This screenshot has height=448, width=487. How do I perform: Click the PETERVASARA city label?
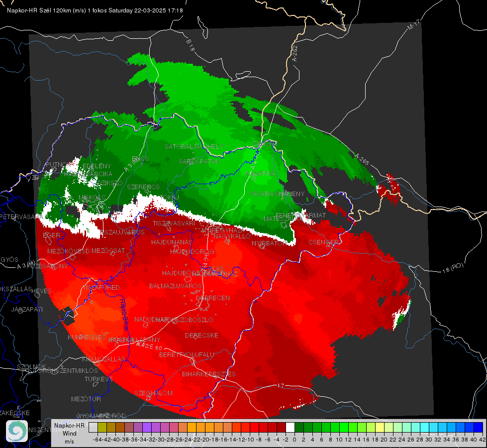click(21, 217)
